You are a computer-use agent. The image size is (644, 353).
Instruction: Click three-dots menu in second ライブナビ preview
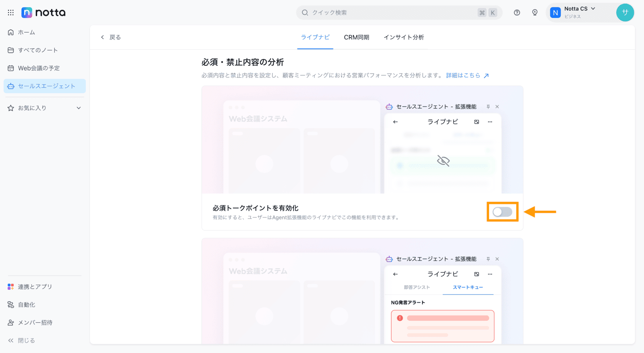490,274
